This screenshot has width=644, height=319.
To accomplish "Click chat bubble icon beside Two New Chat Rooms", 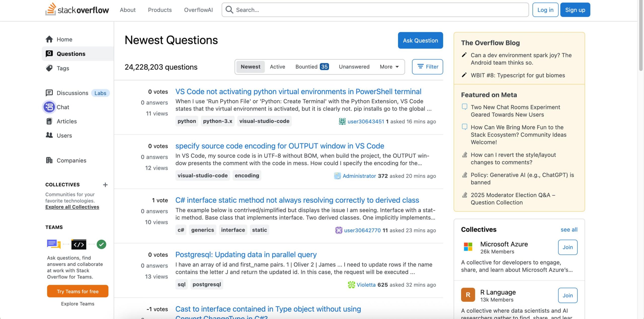I will click(465, 107).
